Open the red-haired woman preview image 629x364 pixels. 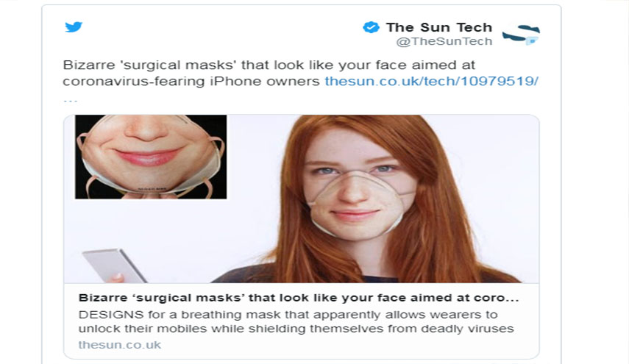302,199
